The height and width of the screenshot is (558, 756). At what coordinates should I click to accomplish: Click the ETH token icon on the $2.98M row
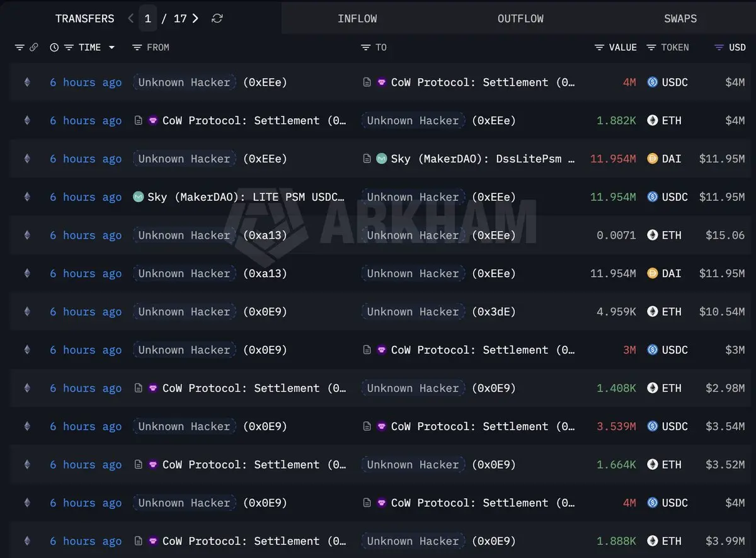pyautogui.click(x=652, y=388)
